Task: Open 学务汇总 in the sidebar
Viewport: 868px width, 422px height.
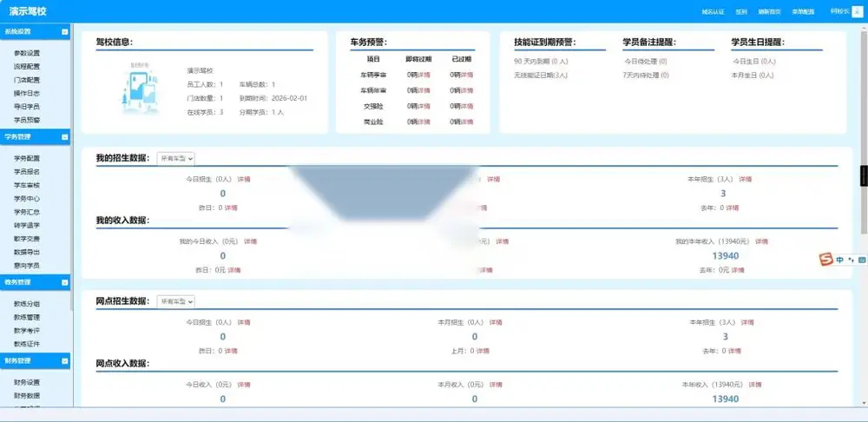Action: [x=27, y=212]
